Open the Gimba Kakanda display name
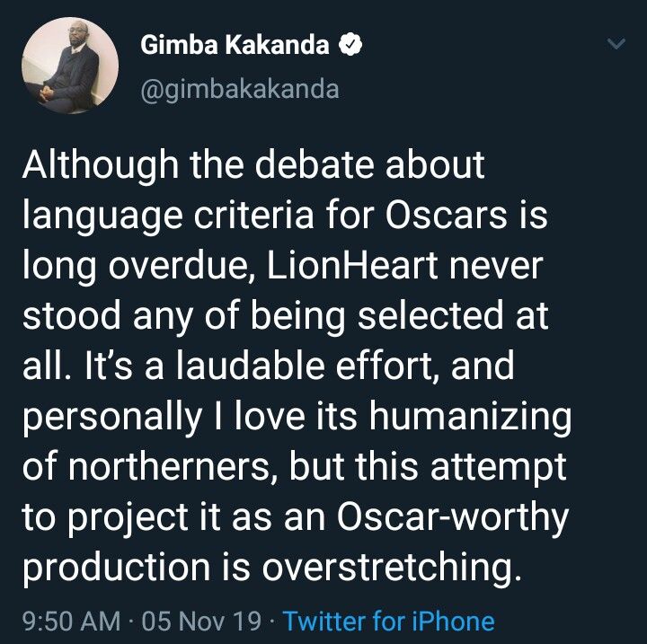 [234, 47]
